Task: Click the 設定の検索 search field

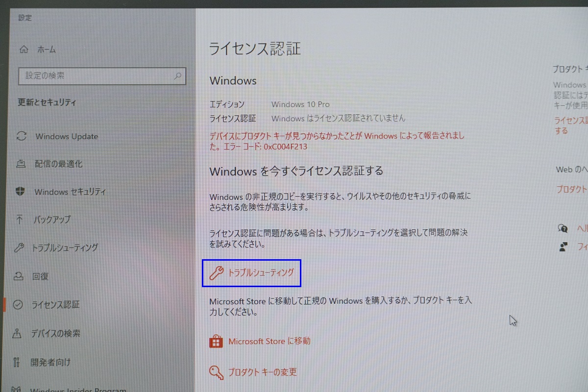Action: (x=102, y=76)
